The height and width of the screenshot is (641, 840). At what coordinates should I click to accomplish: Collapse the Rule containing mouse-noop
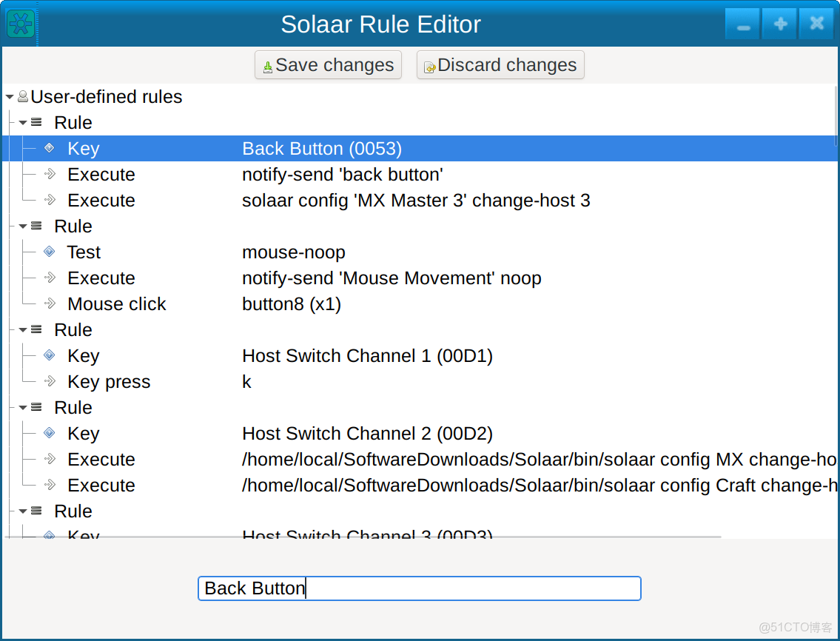coord(23,226)
